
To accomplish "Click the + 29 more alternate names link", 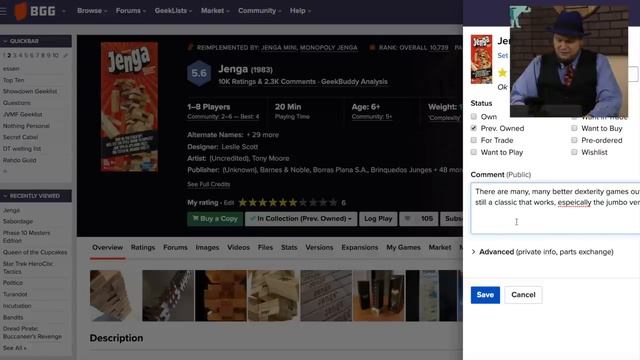I will click(x=262, y=135).
